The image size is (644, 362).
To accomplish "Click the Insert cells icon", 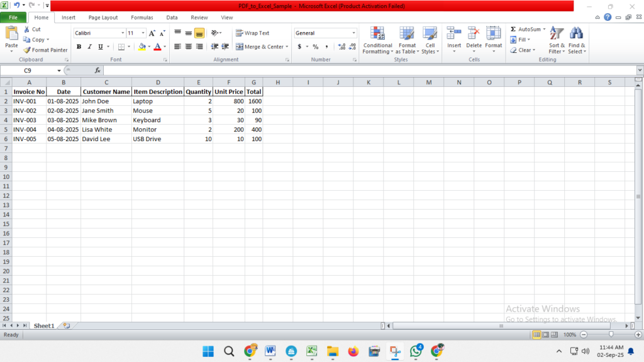I will (454, 34).
